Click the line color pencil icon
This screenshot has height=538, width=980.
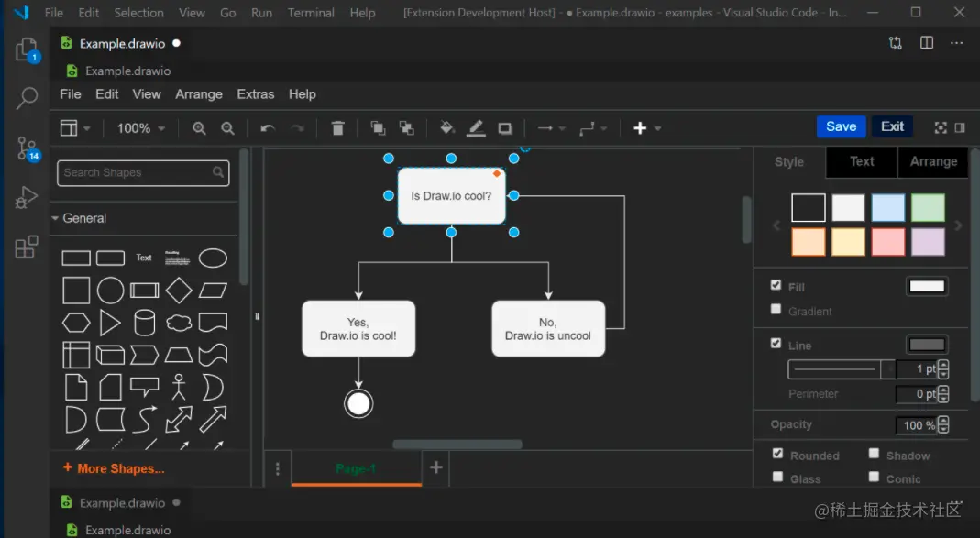pos(476,128)
